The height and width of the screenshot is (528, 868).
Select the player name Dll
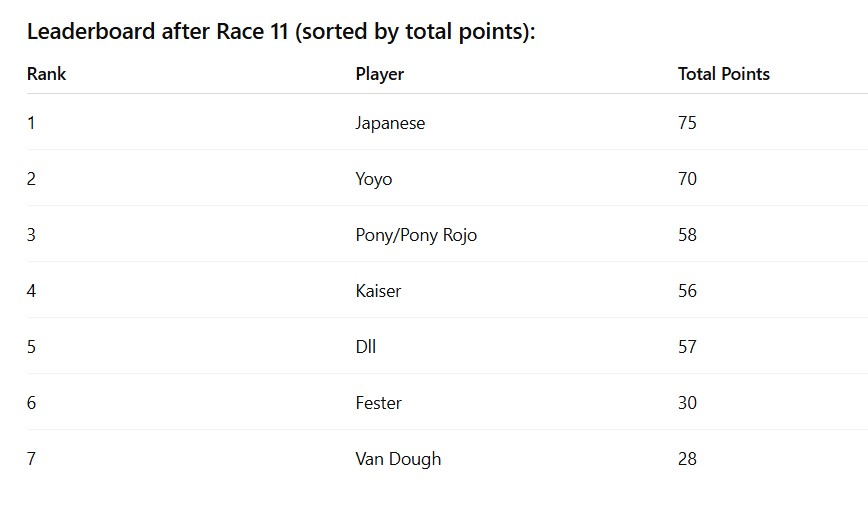[x=366, y=347]
